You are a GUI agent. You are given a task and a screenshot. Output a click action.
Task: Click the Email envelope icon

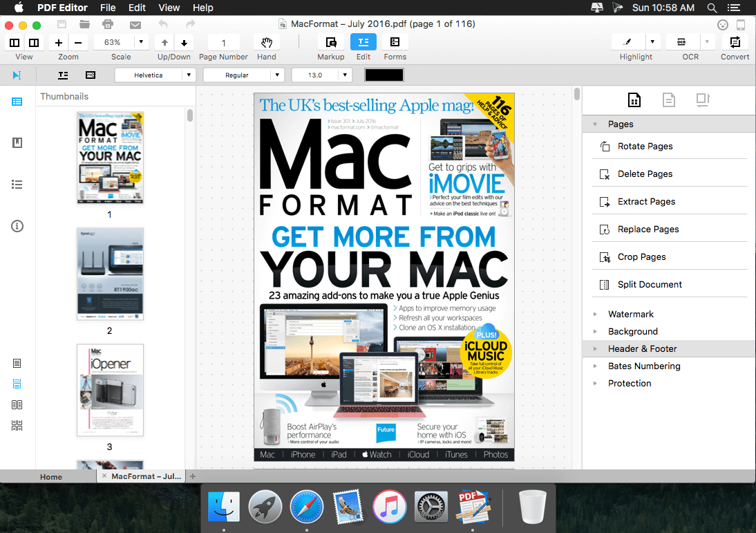pyautogui.click(x=135, y=25)
